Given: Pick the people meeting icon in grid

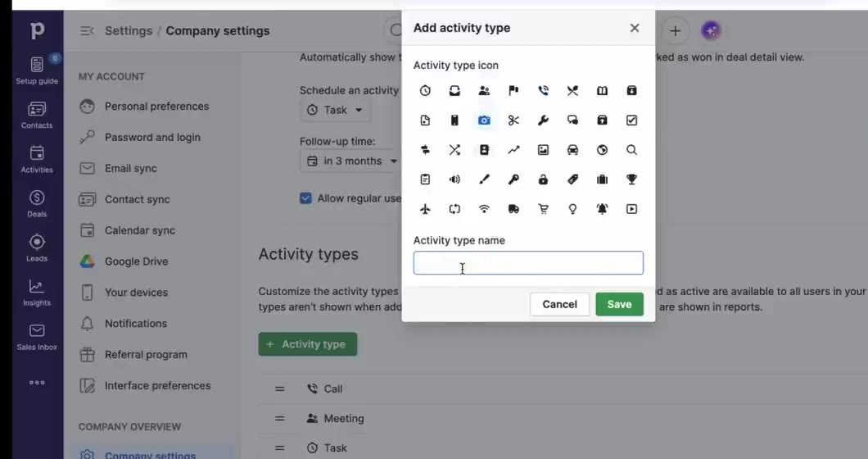Looking at the screenshot, I should pos(484,90).
